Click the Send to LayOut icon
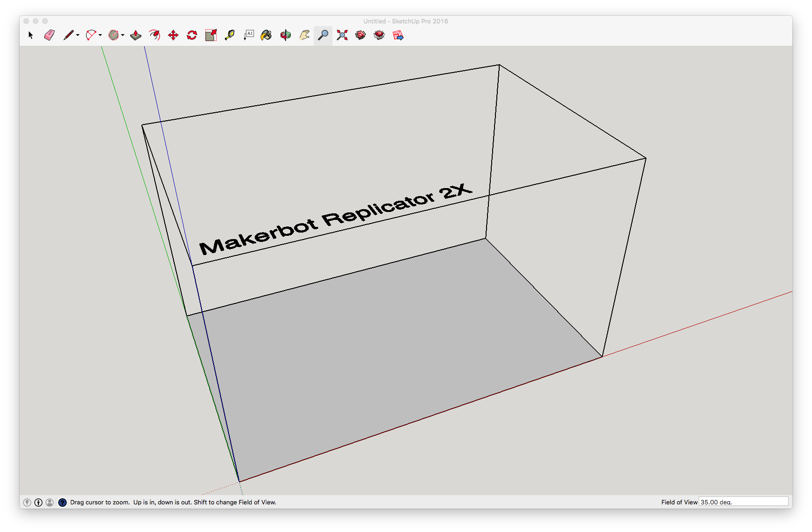The image size is (812, 532). pos(398,35)
